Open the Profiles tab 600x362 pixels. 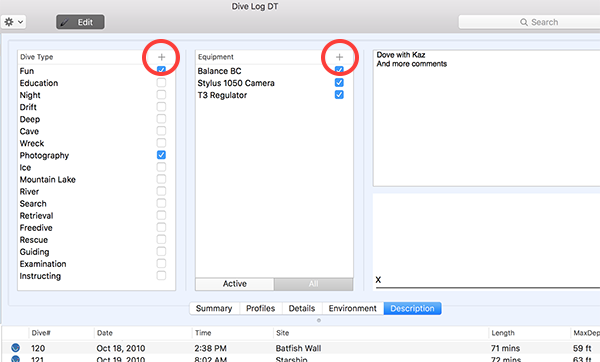coord(261,308)
